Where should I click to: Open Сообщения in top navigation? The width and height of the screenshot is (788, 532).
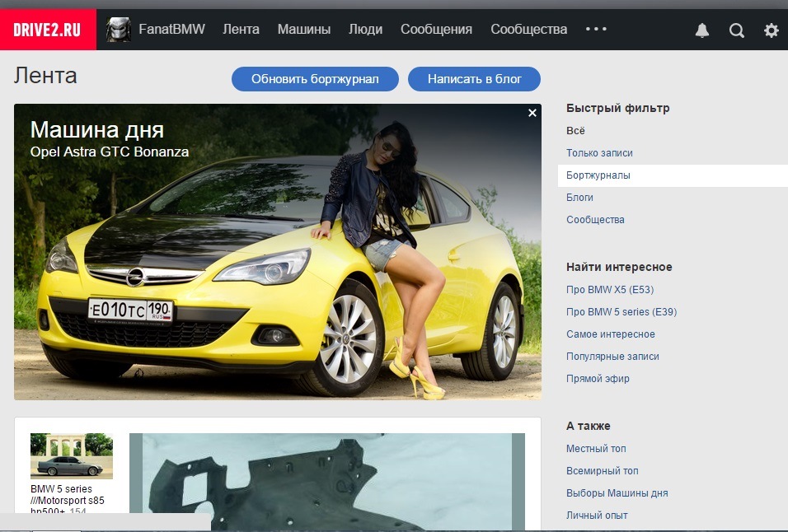pos(436,29)
